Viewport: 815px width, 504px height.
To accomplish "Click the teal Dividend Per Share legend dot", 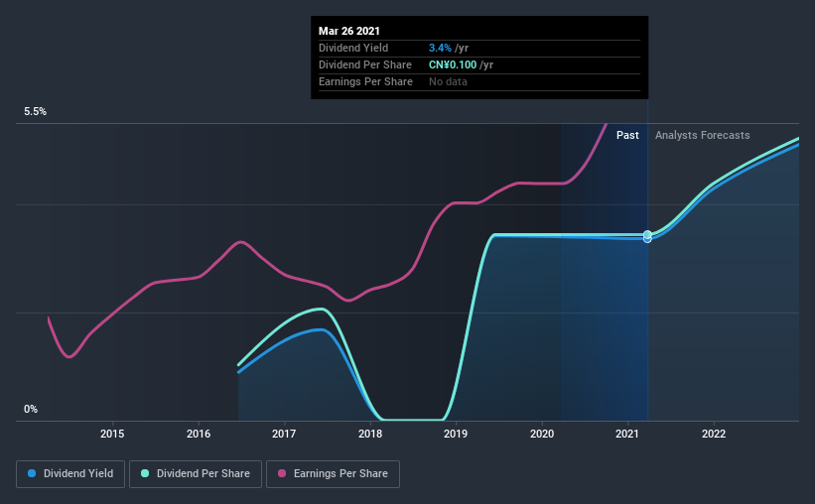I will pyautogui.click(x=145, y=473).
